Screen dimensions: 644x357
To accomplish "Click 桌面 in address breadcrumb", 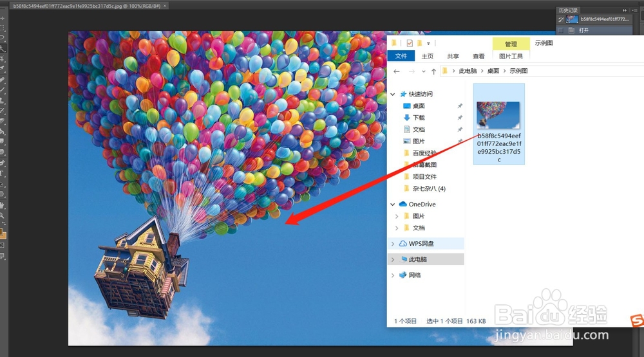I will pyautogui.click(x=493, y=71).
